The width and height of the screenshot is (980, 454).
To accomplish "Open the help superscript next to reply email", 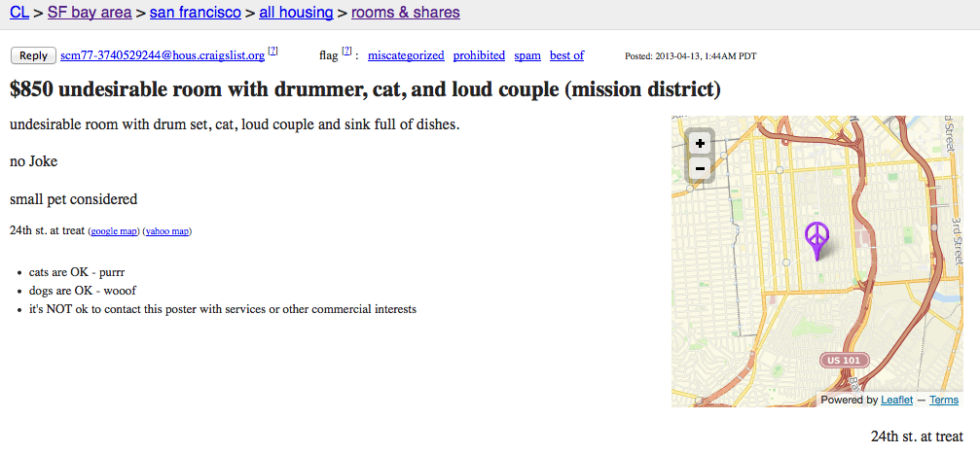I will coord(273,51).
